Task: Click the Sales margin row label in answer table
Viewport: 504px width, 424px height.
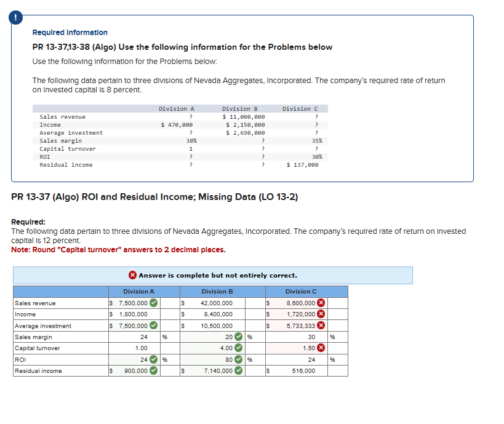Action: coord(33,337)
